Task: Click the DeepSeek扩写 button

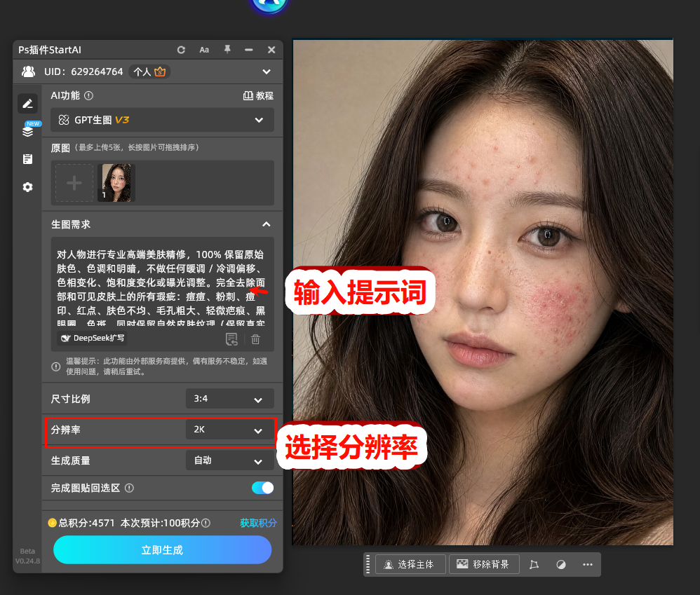Action: pos(93,338)
